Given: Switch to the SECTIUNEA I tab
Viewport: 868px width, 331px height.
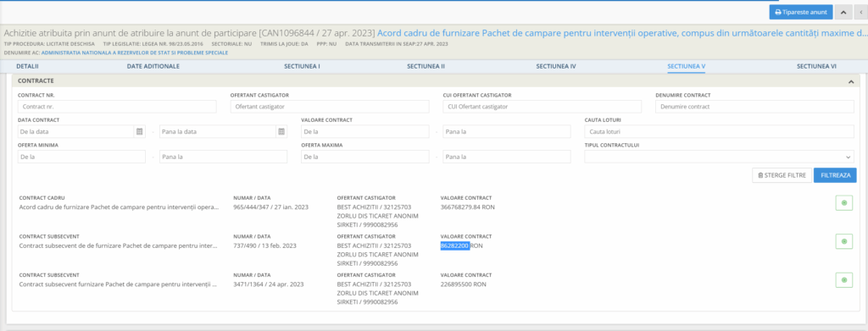Looking at the screenshot, I should [x=303, y=66].
